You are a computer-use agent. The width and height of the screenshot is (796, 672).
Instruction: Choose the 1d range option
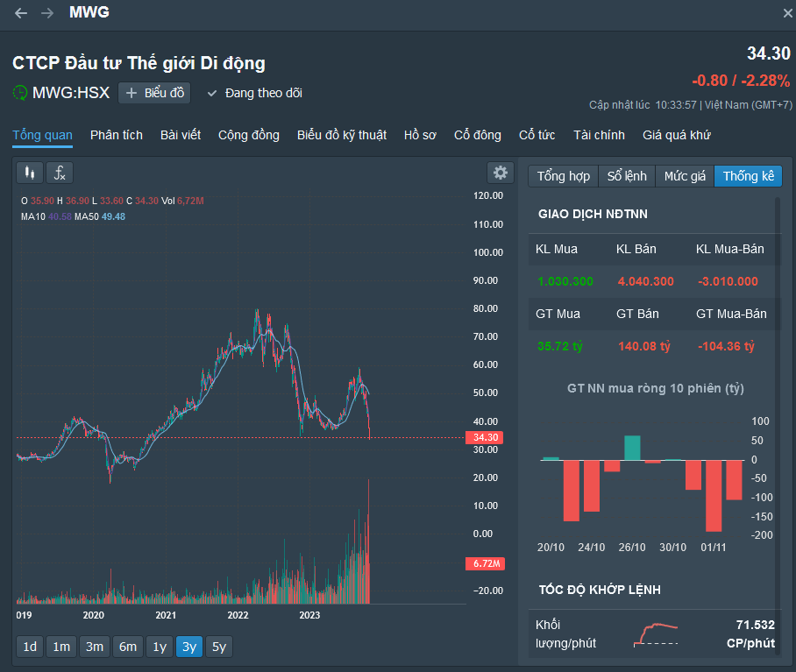(x=30, y=647)
